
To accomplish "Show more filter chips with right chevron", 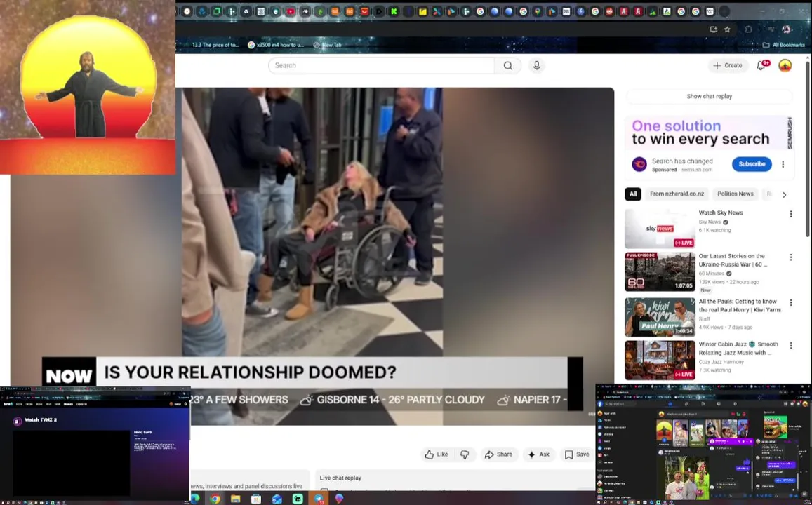I will (x=784, y=194).
